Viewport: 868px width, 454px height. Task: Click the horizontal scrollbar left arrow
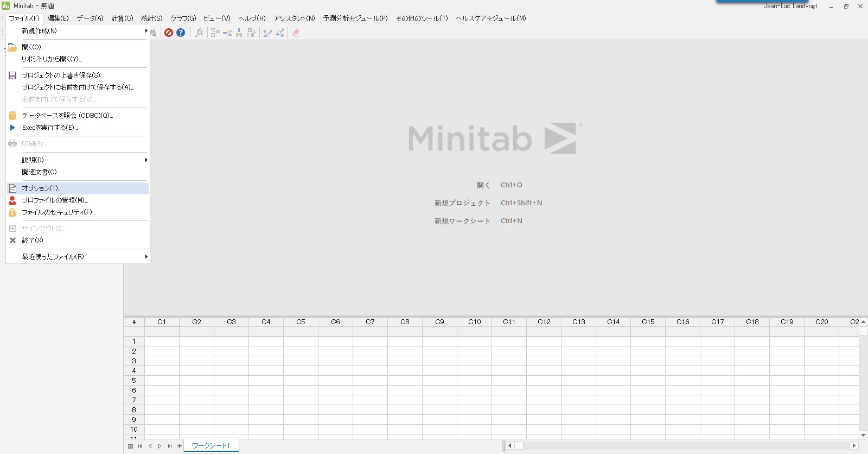(x=509, y=446)
